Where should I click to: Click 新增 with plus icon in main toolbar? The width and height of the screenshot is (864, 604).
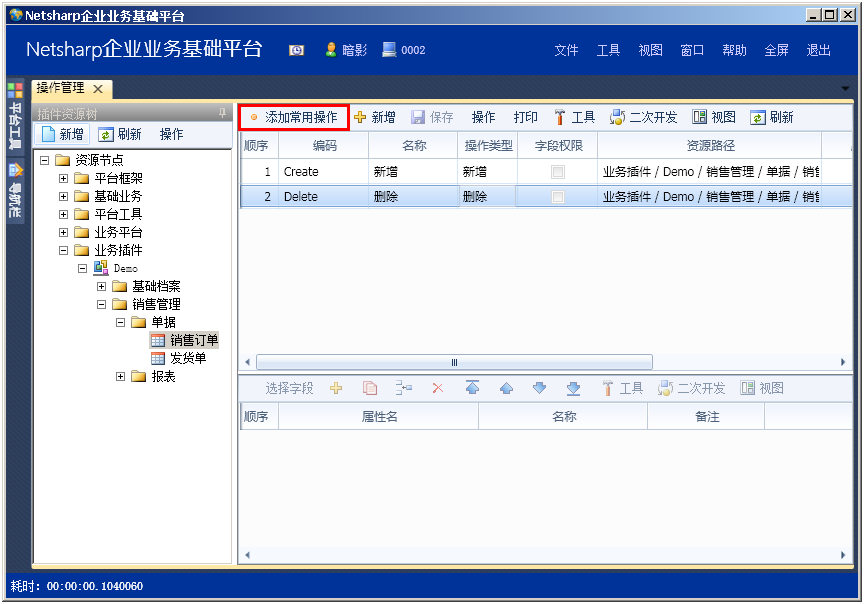click(375, 117)
